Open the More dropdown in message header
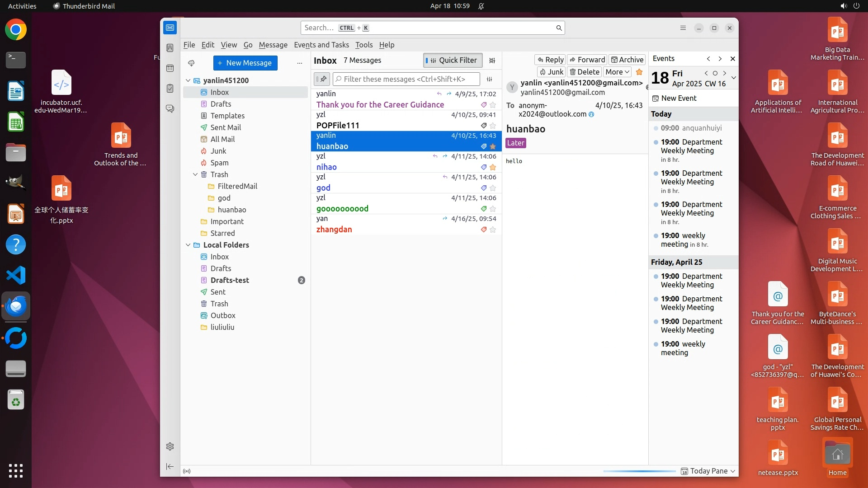Image resolution: width=868 pixels, height=488 pixels. click(x=617, y=72)
